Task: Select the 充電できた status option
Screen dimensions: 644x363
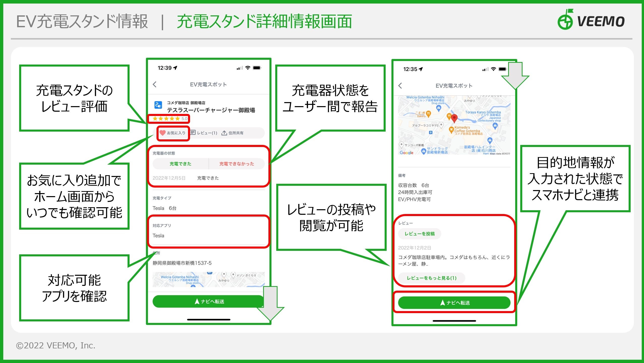Action: click(x=180, y=164)
